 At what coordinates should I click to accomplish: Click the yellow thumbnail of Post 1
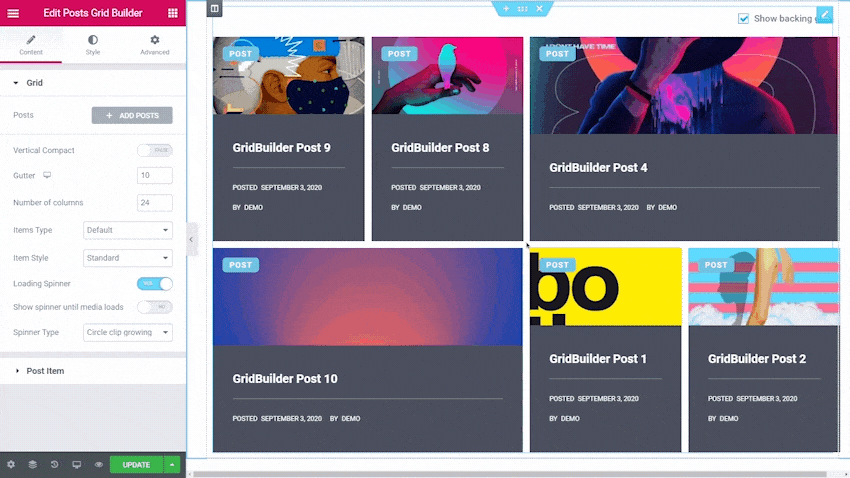[x=606, y=287]
